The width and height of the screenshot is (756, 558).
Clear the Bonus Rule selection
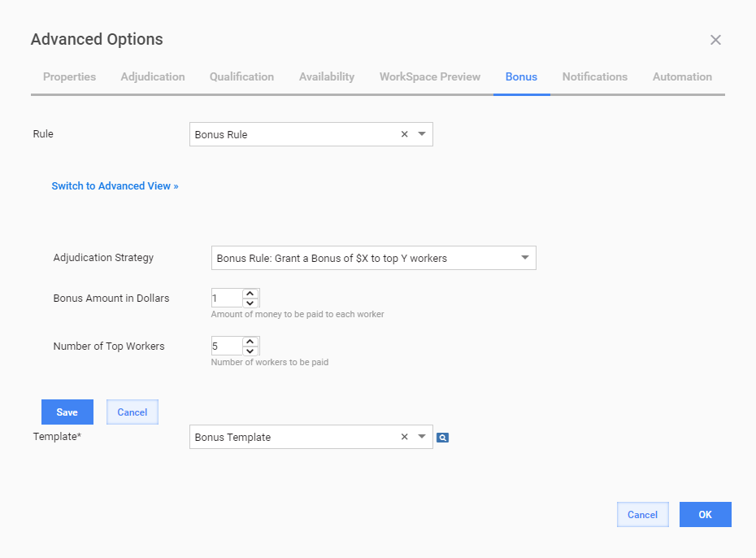[x=405, y=134]
